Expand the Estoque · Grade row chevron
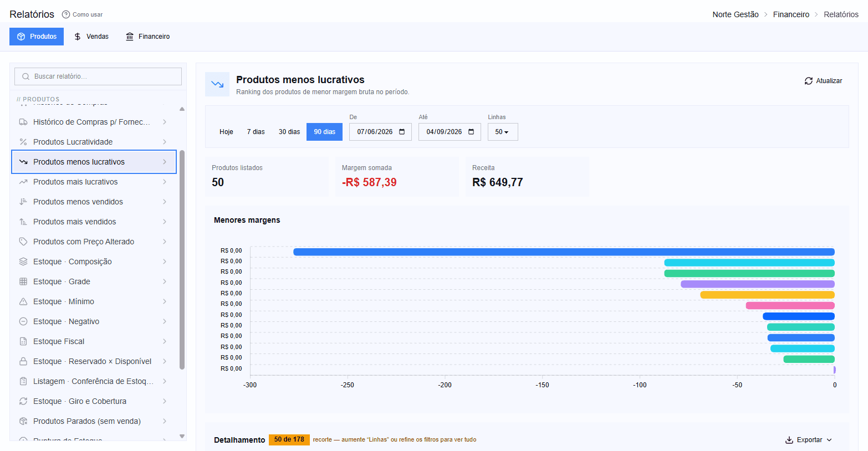868x451 pixels. (165, 281)
